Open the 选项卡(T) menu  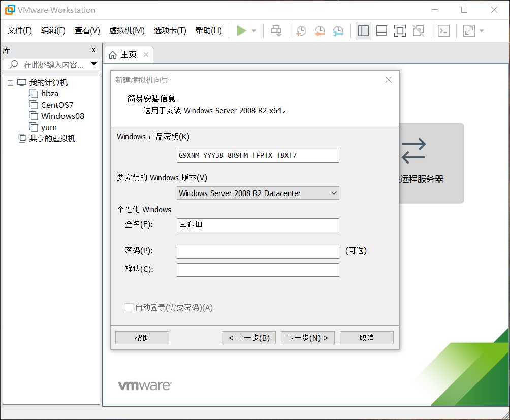pyautogui.click(x=170, y=30)
